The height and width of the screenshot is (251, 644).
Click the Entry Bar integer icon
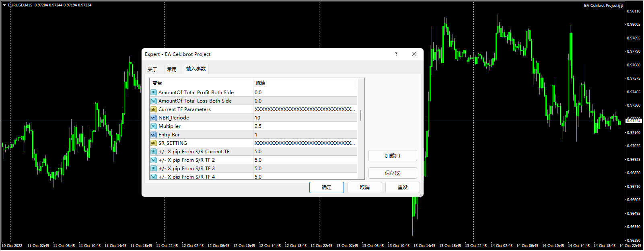click(153, 135)
